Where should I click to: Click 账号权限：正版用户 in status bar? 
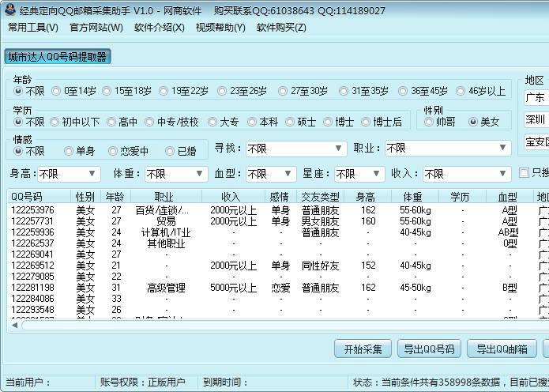coord(142,383)
